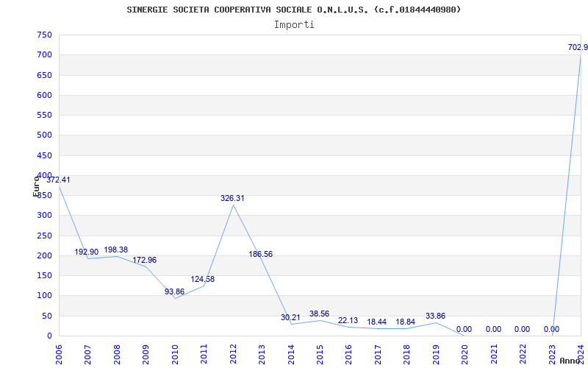Select the Importi subtitle text
The image size is (588, 368).
point(293,25)
